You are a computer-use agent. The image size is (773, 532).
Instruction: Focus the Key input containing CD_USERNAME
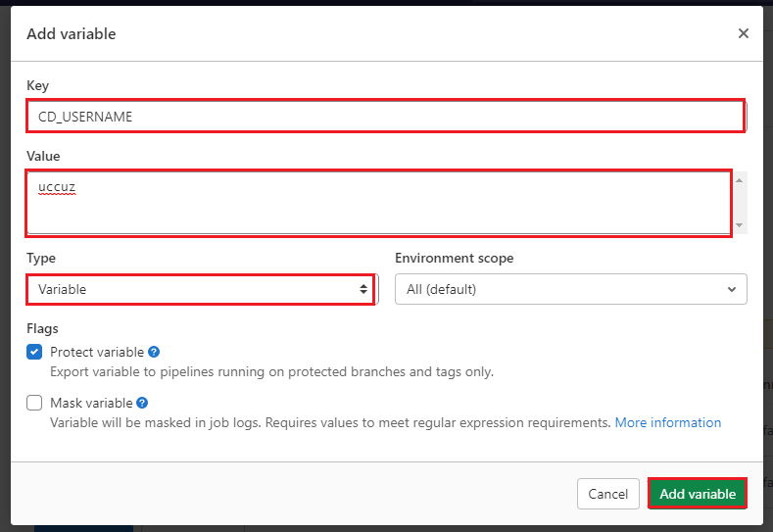click(x=384, y=117)
